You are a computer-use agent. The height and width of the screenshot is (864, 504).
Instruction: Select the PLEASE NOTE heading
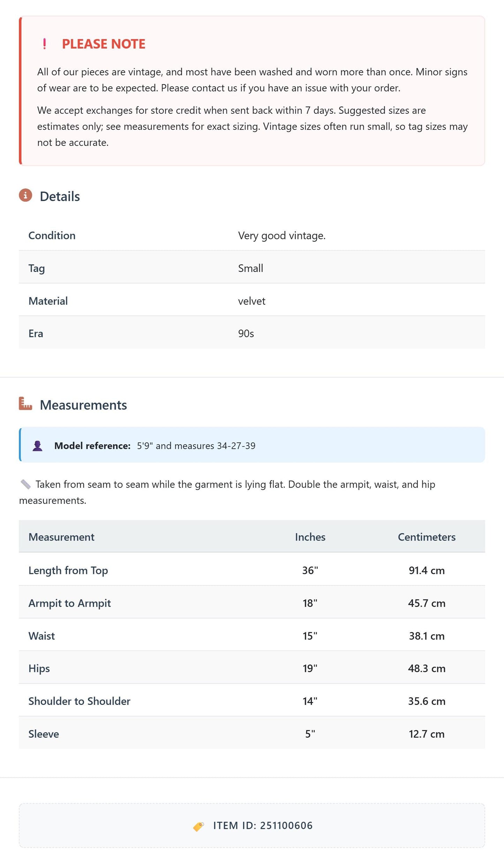(104, 44)
